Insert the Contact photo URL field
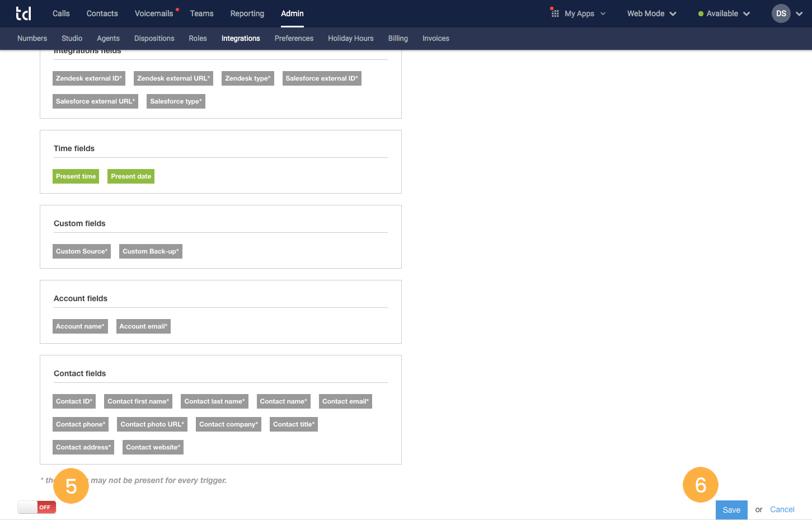 [152, 424]
